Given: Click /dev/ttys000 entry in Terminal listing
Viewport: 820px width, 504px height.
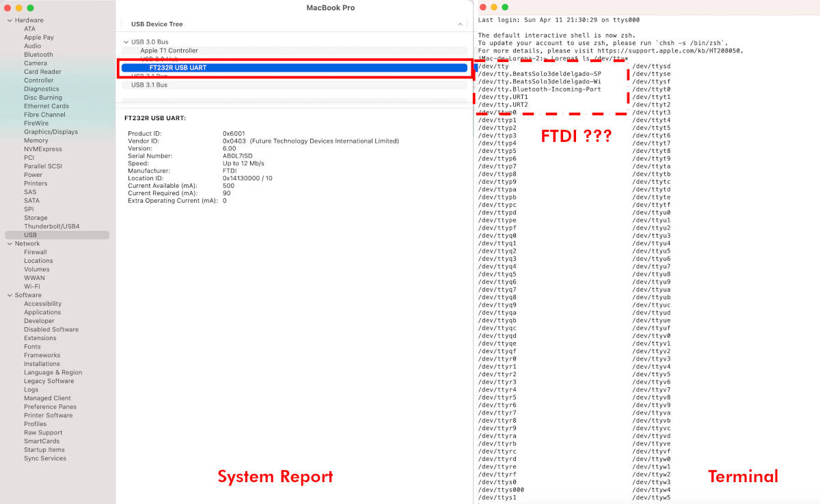Looking at the screenshot, I should coord(502,490).
